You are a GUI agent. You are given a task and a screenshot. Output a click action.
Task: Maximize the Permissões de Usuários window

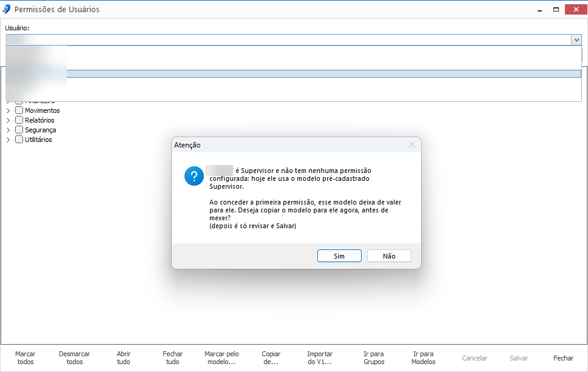(556, 9)
